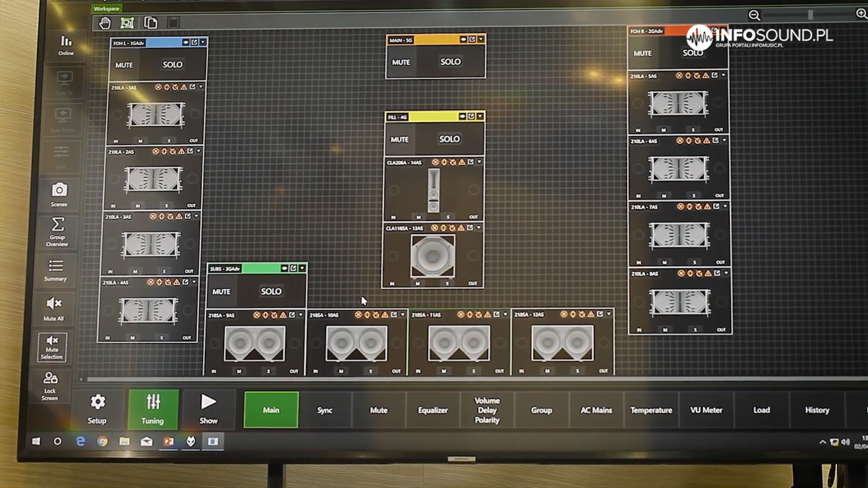Viewport: 868px width, 488px height.
Task: Click warning triangle icon on 218SA - 12AS
Action: [590, 314]
